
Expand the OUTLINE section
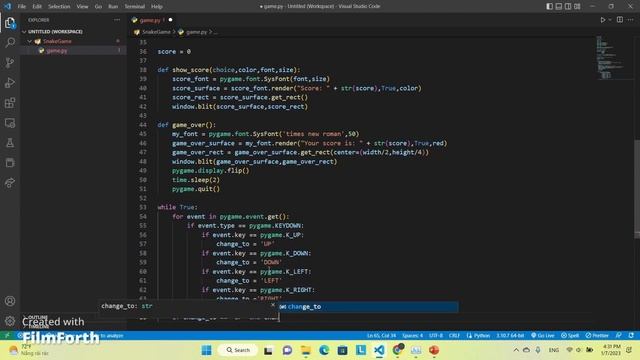point(38,318)
